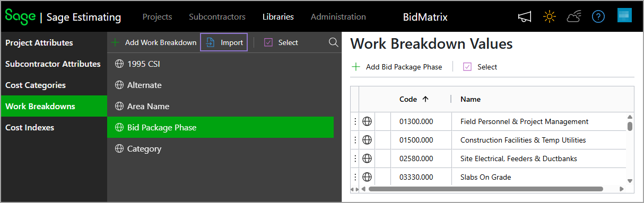Click the Sage logo

tap(20, 16)
